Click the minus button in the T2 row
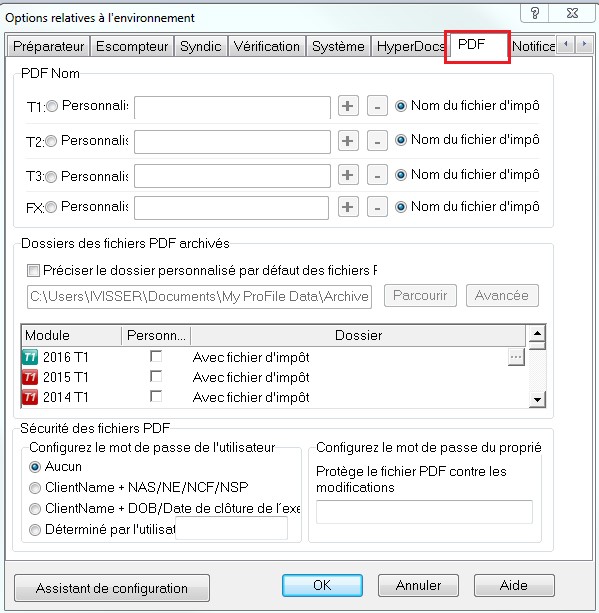This screenshot has height=613, width=599. pyautogui.click(x=377, y=141)
